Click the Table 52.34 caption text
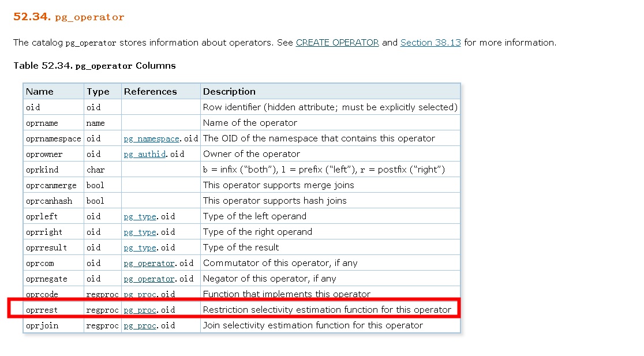The height and width of the screenshot is (356, 644). pos(93,66)
